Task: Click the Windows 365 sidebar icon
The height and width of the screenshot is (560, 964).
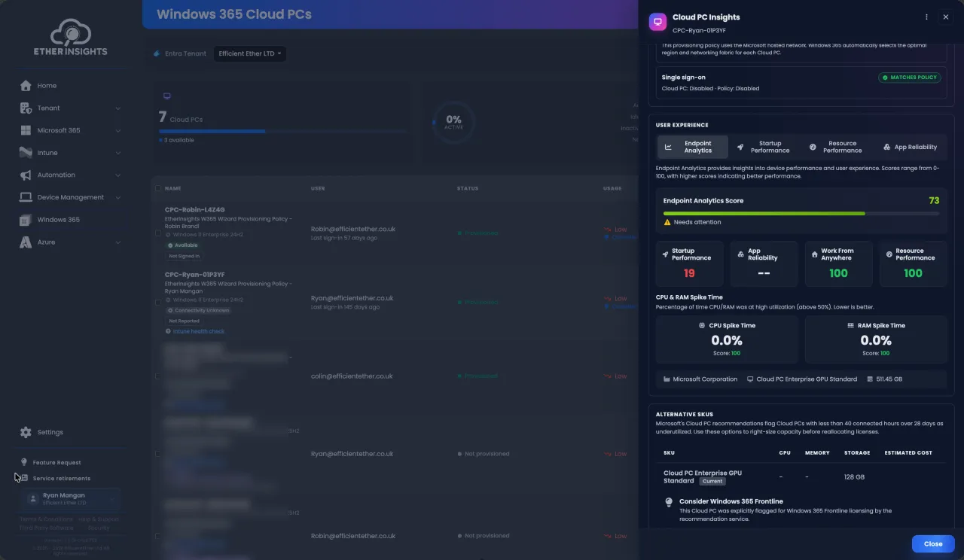Action: click(x=26, y=220)
